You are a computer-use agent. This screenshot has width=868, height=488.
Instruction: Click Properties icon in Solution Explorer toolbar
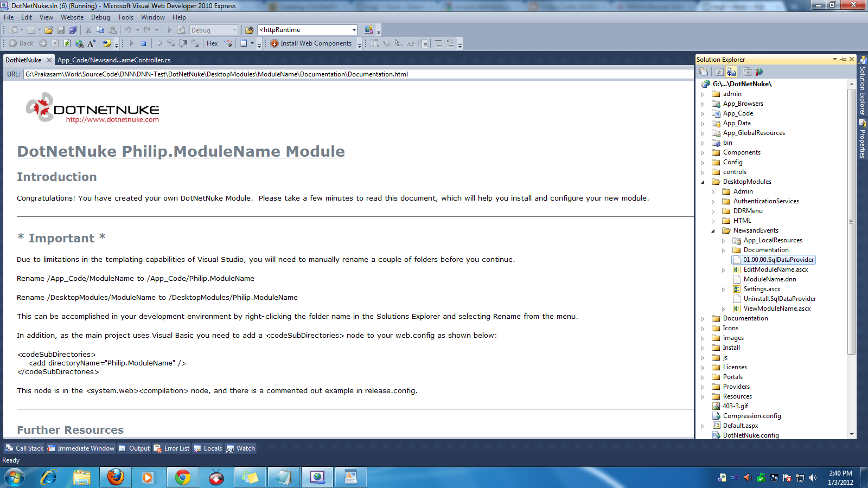tap(704, 72)
